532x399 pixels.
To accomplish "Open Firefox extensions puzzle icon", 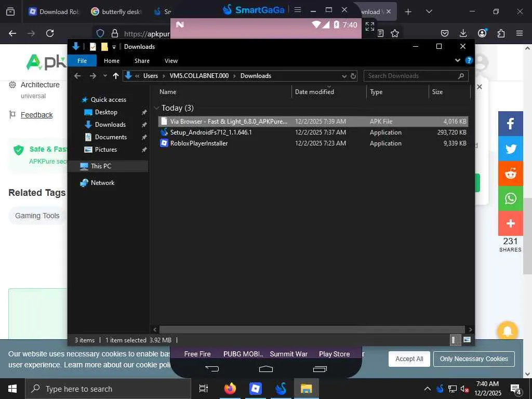I will pos(501,33).
